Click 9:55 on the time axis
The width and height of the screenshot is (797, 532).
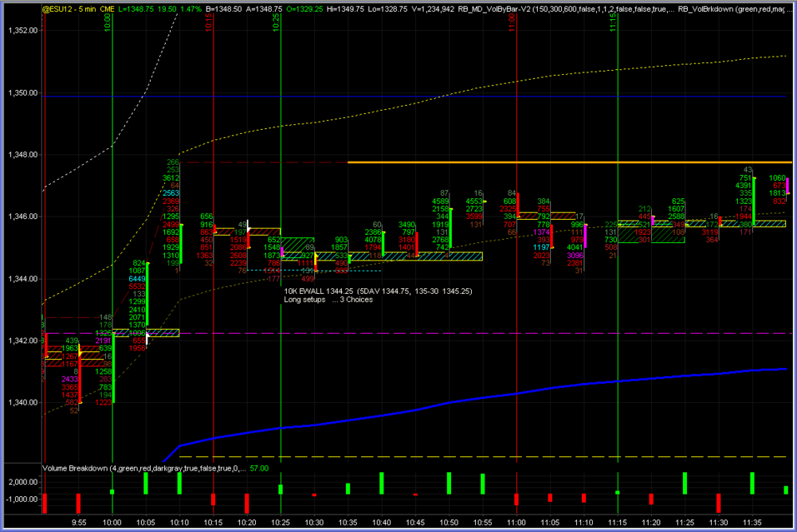tap(79, 522)
